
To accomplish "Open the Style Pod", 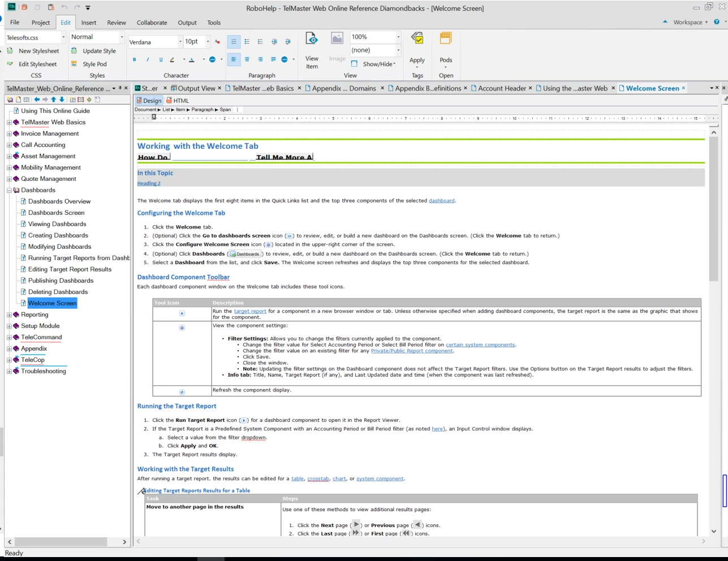I will coord(89,64).
